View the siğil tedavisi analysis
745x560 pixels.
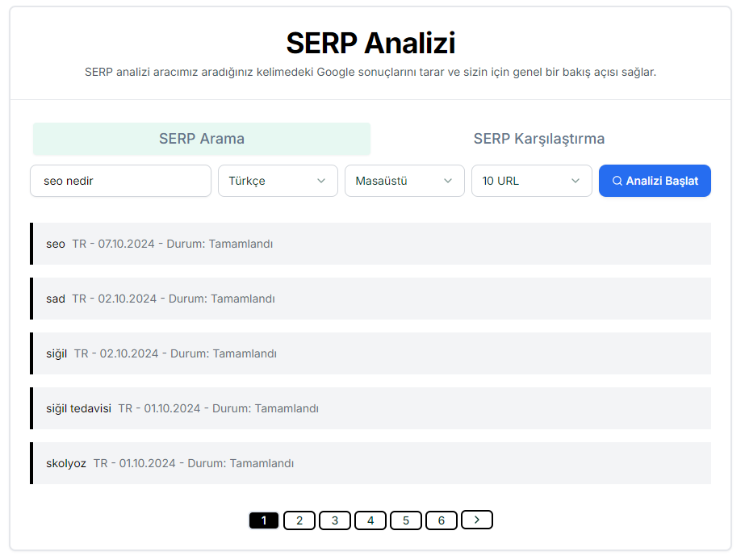coord(371,408)
